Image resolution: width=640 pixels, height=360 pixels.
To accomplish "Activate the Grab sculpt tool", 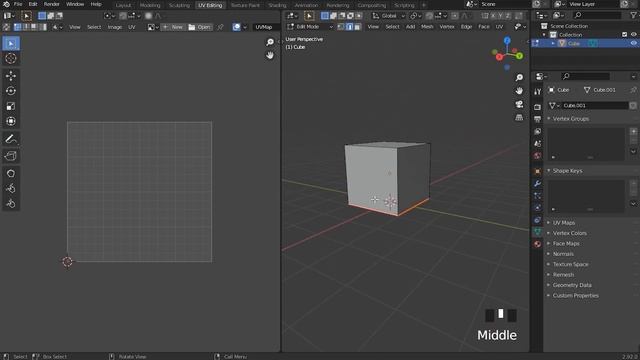I will click(x=11, y=173).
